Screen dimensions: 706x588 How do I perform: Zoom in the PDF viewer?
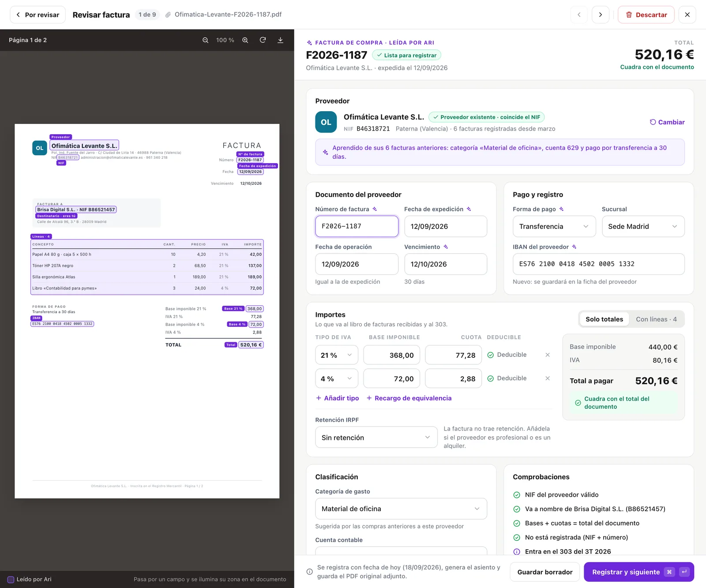click(x=245, y=40)
